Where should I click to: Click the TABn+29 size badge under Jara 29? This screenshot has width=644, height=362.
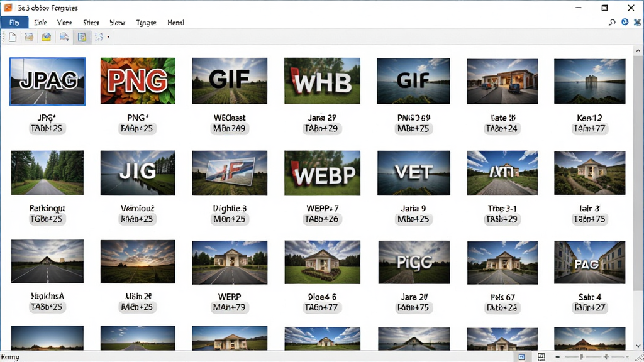(321, 128)
